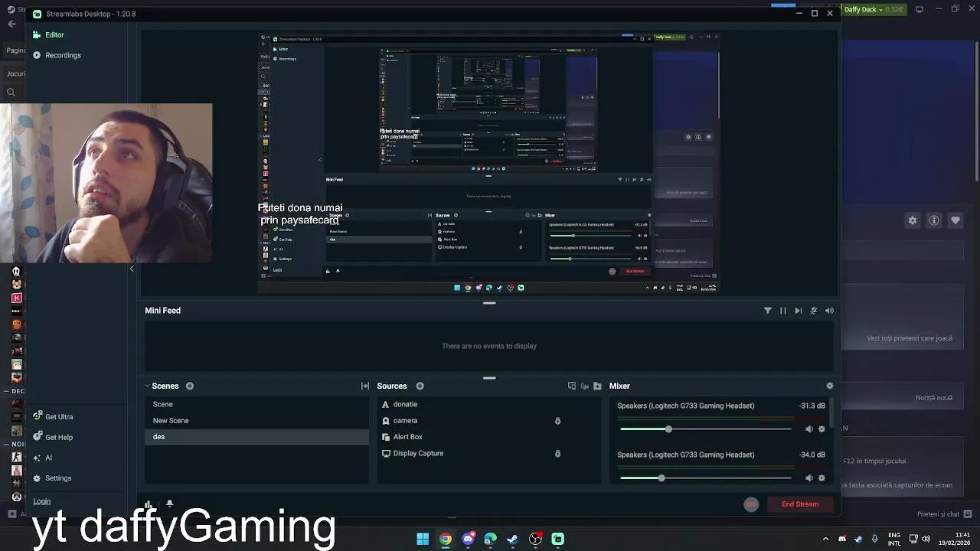Select the Alert Box source

(489, 436)
